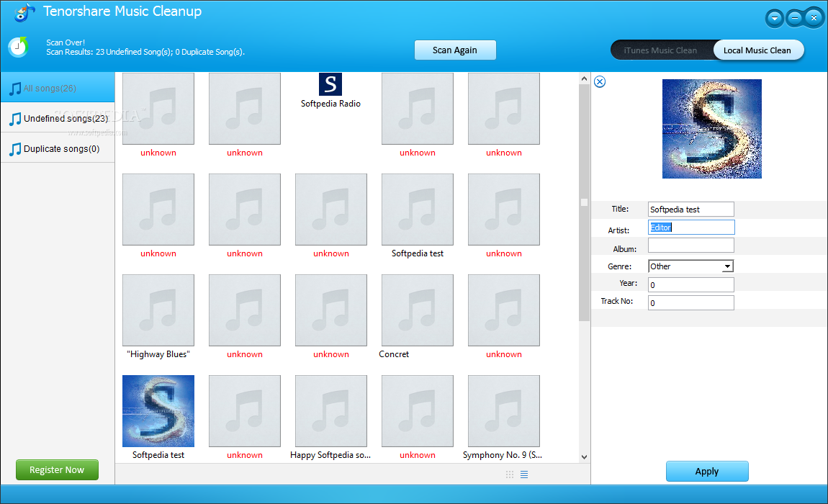Click the Year input field
This screenshot has width=828, height=504.
tap(690, 284)
